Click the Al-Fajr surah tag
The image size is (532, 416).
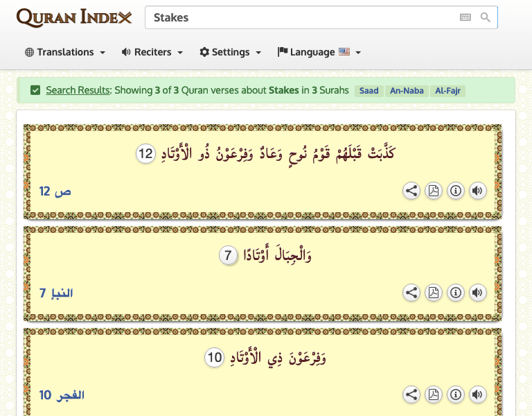tap(447, 91)
